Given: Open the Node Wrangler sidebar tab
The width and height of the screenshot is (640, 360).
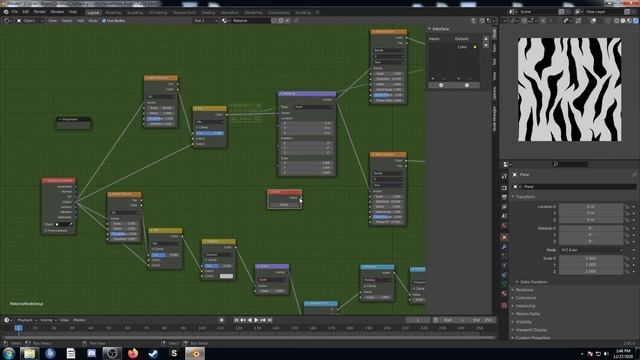Looking at the screenshot, I should pyautogui.click(x=495, y=119).
